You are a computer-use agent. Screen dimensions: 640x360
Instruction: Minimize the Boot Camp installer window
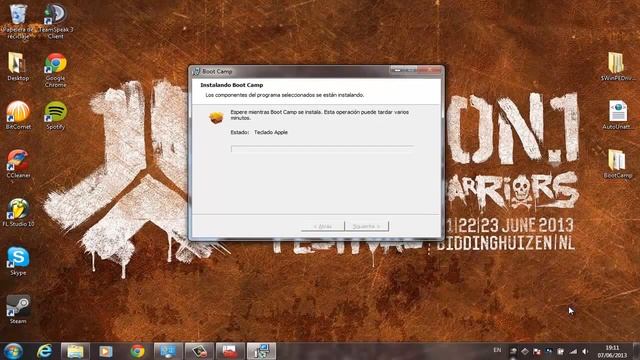pos(398,70)
